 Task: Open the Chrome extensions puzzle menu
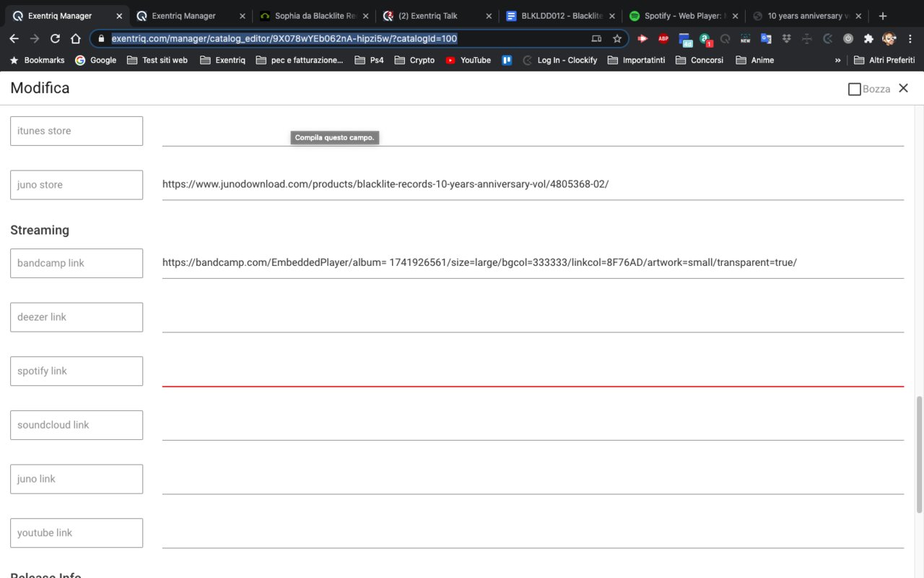(868, 39)
